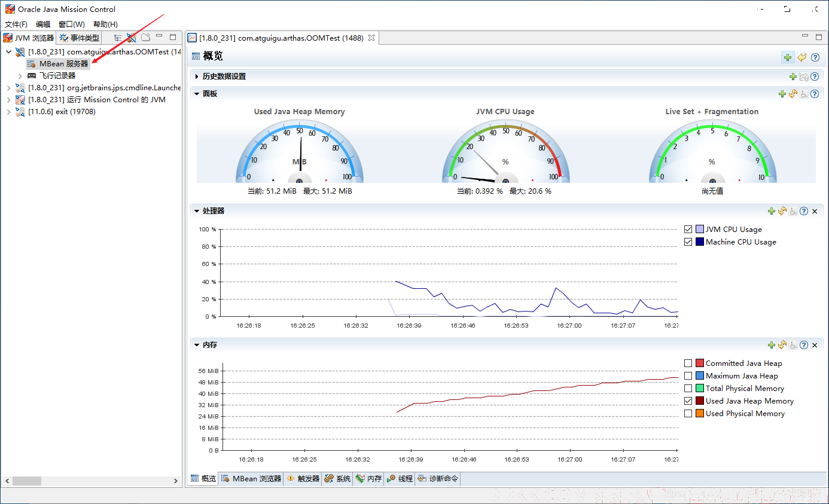The image size is (829, 504).
Task: Add attribute to 处理器 chart
Action: pos(772,211)
